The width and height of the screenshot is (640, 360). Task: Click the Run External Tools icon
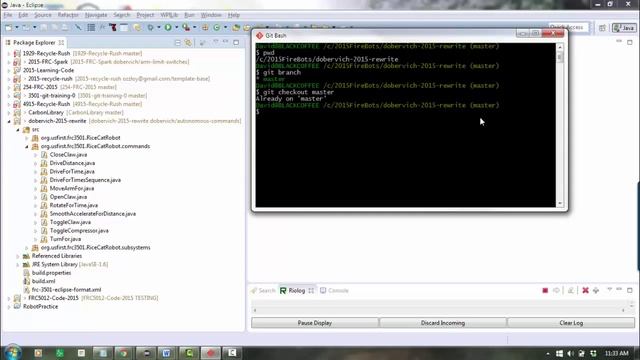click(x=186, y=27)
